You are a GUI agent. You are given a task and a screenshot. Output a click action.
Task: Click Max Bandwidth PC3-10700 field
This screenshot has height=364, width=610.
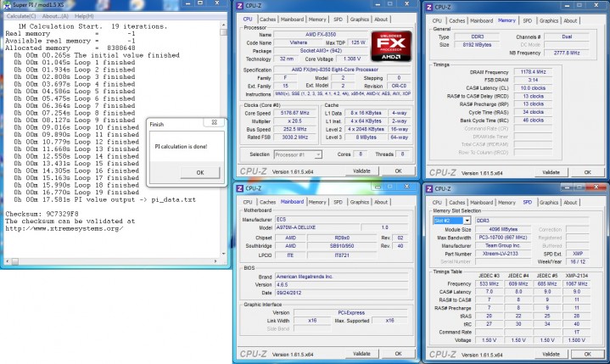click(502, 238)
